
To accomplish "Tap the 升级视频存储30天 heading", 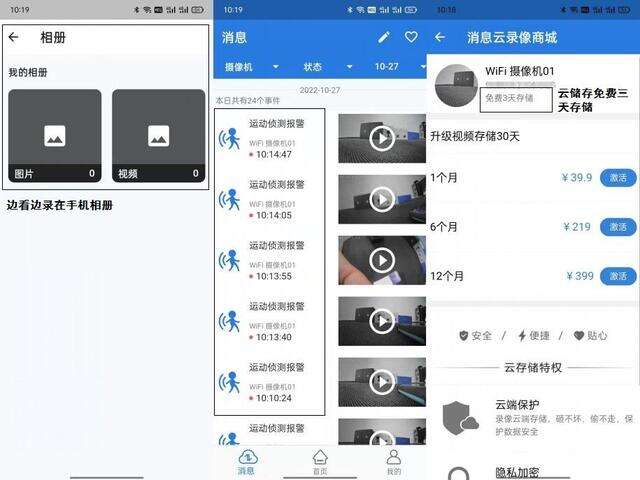I will (x=475, y=136).
